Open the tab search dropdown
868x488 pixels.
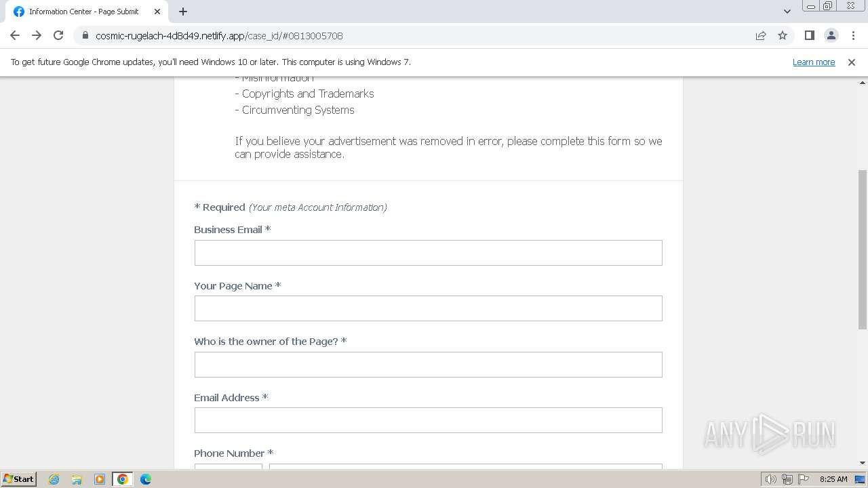point(787,12)
